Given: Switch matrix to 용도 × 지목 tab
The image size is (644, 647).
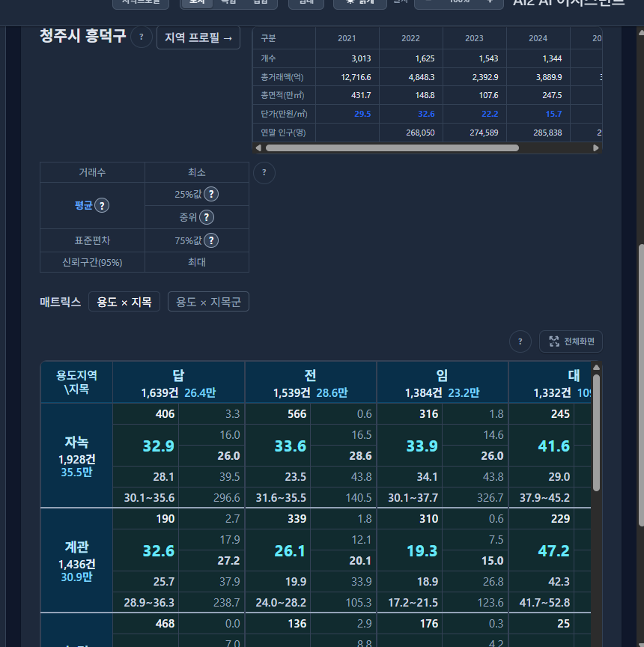Looking at the screenshot, I should tap(124, 302).
